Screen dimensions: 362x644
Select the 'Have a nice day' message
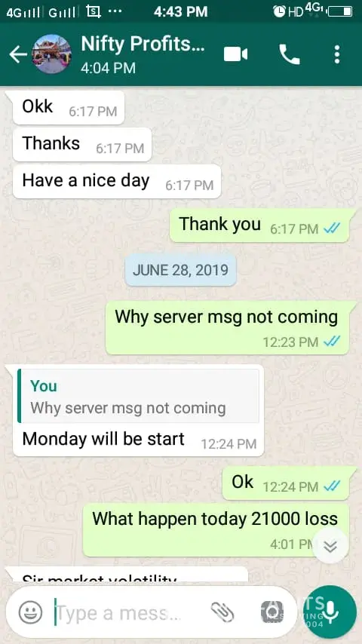[117, 182]
